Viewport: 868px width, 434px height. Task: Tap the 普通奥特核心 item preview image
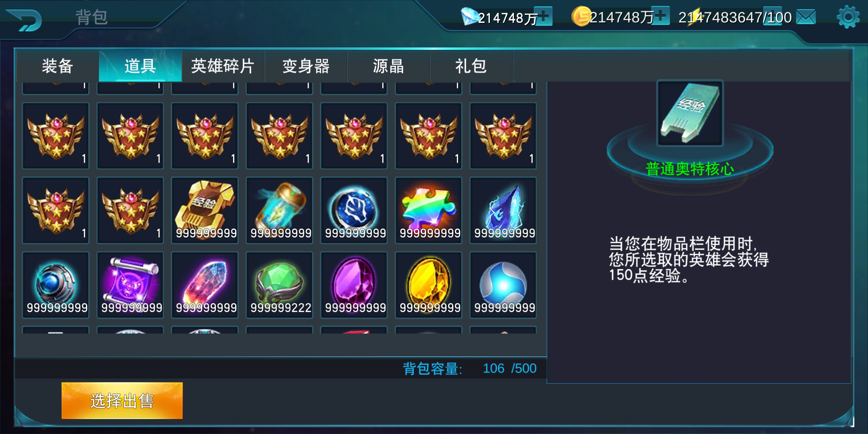coord(690,113)
